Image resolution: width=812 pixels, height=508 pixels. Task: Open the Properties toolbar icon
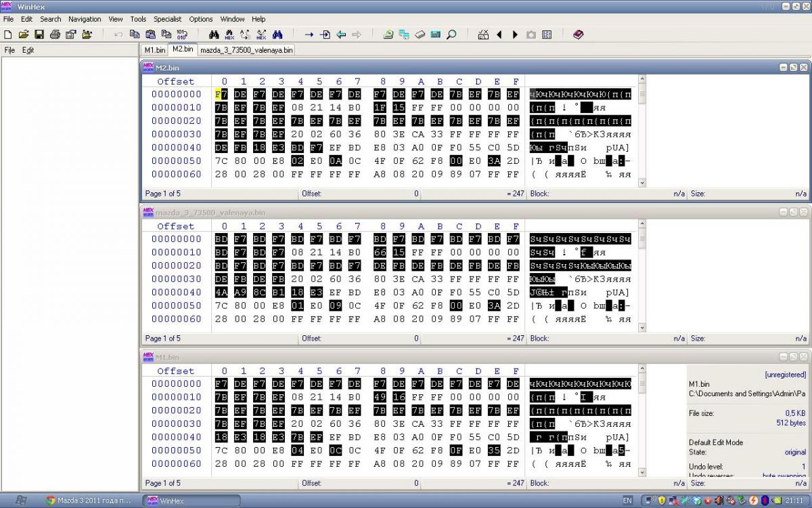point(70,34)
